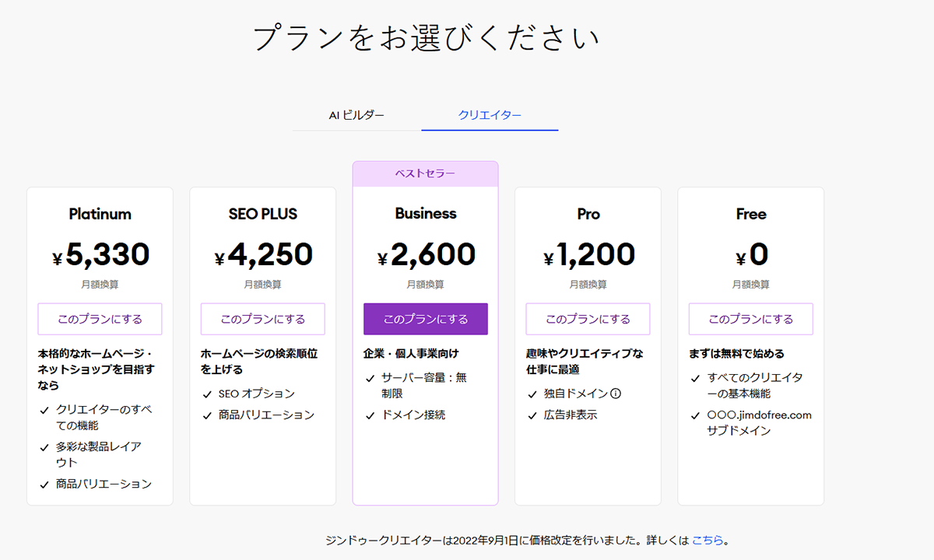Choose the SEO PLUS plan button

pyautogui.click(x=263, y=319)
